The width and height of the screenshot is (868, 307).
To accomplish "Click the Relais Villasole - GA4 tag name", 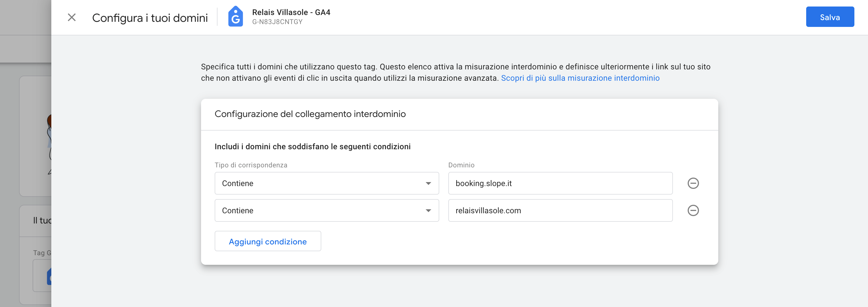I will (x=291, y=12).
